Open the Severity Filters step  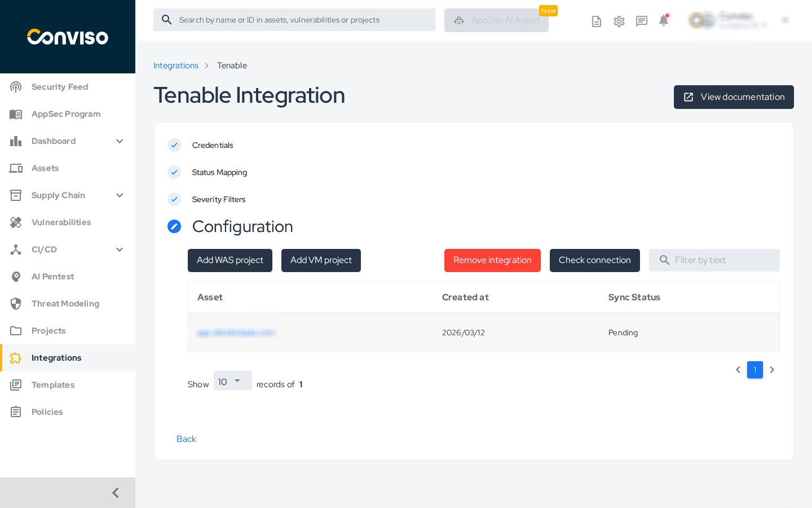(x=219, y=199)
